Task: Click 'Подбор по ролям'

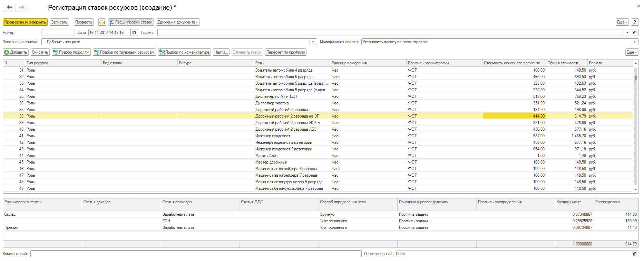Action: [71, 52]
